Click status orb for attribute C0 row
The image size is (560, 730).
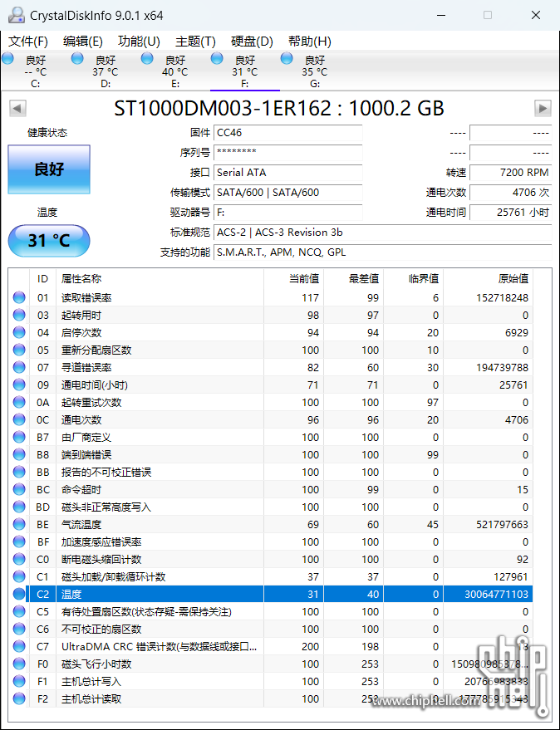[x=19, y=559]
